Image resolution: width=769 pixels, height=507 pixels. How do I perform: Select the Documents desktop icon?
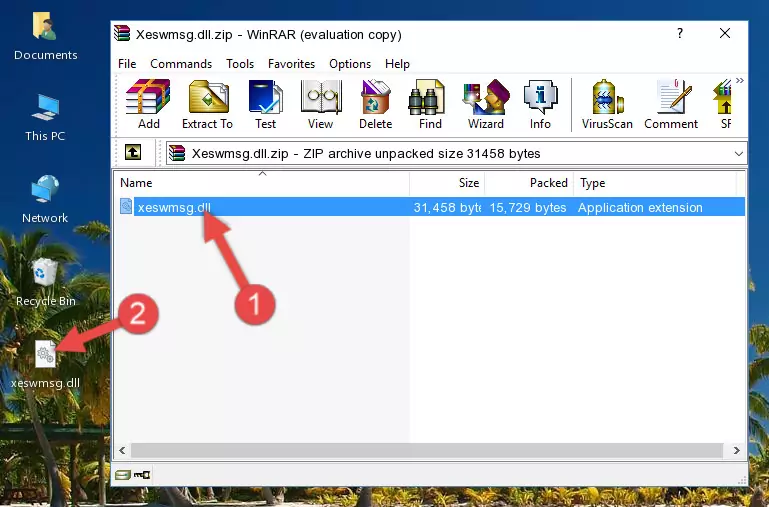(45, 37)
